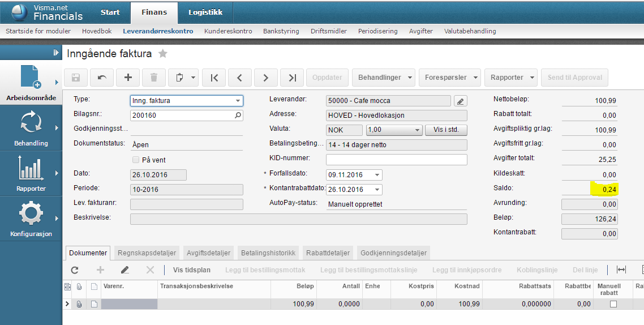This screenshot has width=644, height=325.
Task: Add new invoice with plus icon
Action: 128,78
